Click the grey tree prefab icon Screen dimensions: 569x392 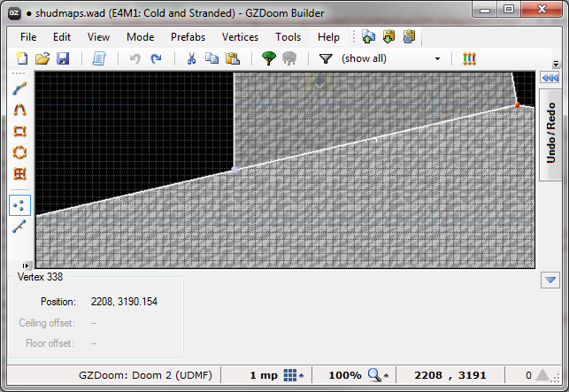tap(289, 58)
